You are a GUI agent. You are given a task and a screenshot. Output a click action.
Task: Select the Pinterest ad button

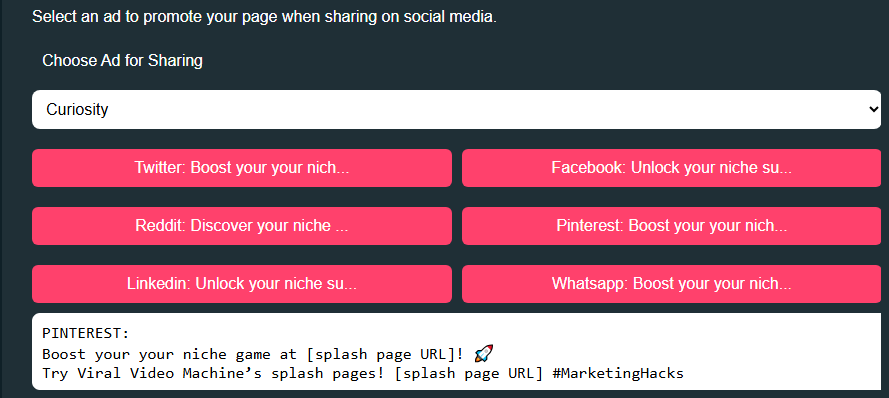(671, 226)
